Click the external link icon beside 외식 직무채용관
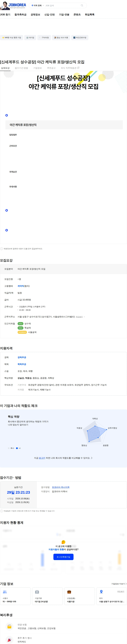The image size is (127, 644). (78, 68)
